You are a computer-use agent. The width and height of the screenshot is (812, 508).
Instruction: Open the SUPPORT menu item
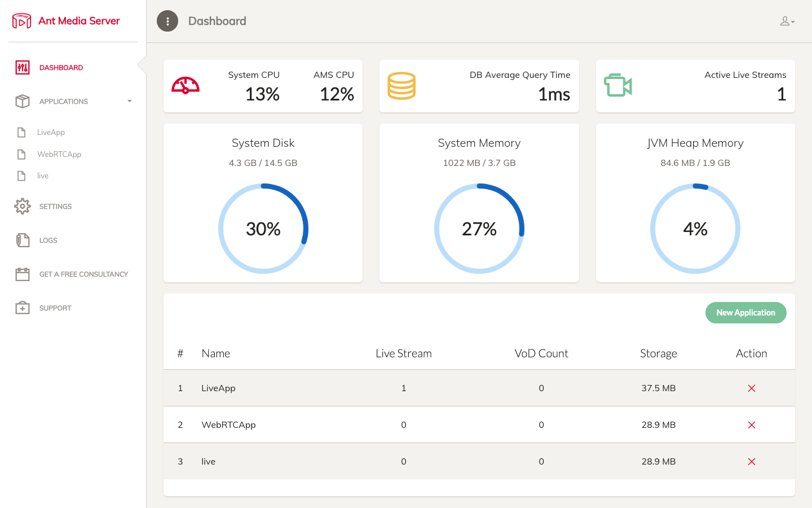55,308
